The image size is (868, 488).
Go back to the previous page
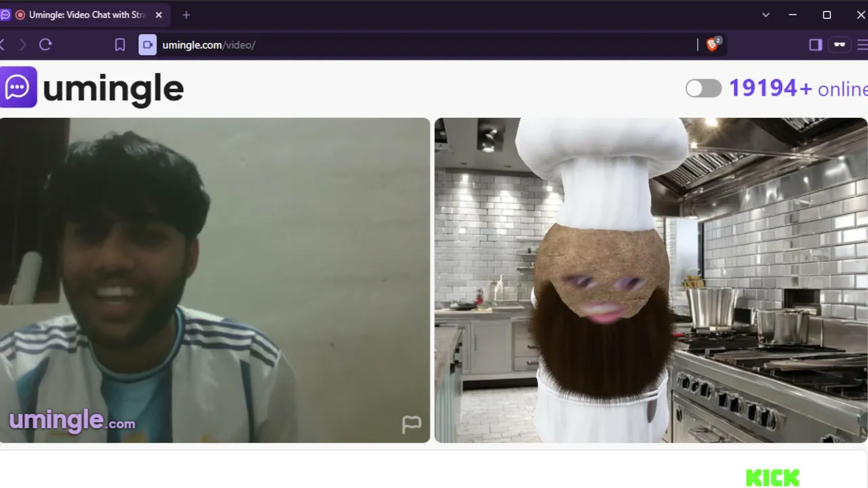point(3,45)
